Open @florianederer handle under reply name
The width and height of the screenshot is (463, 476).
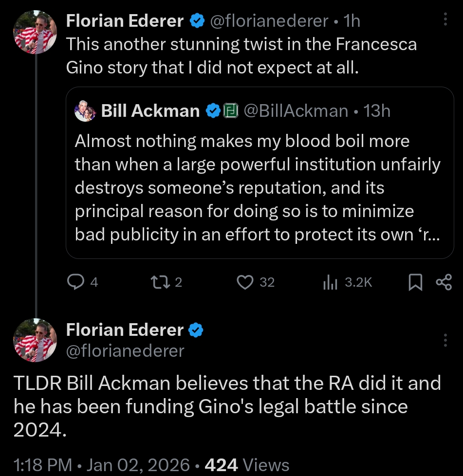pos(125,351)
